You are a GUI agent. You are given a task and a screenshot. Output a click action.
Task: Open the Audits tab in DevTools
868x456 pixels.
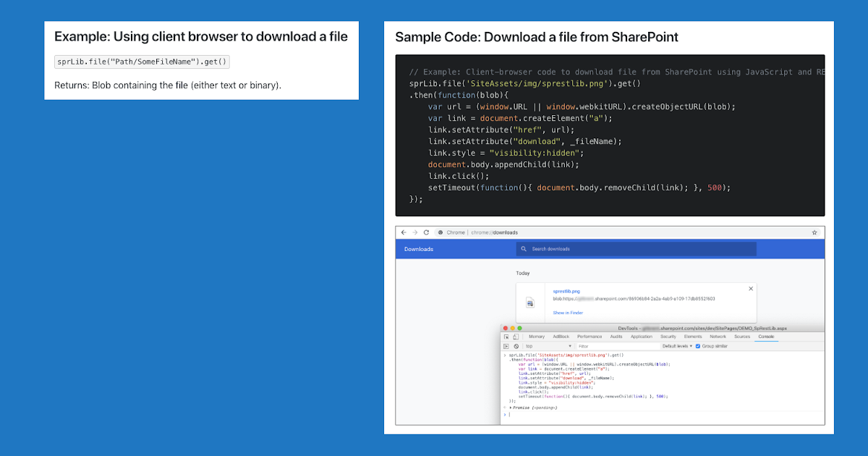[616, 337]
